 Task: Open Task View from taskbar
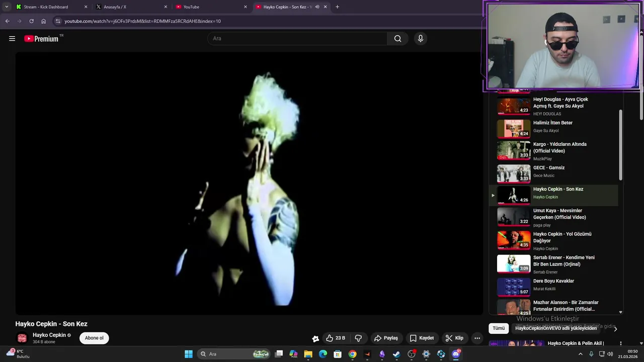(x=279, y=354)
